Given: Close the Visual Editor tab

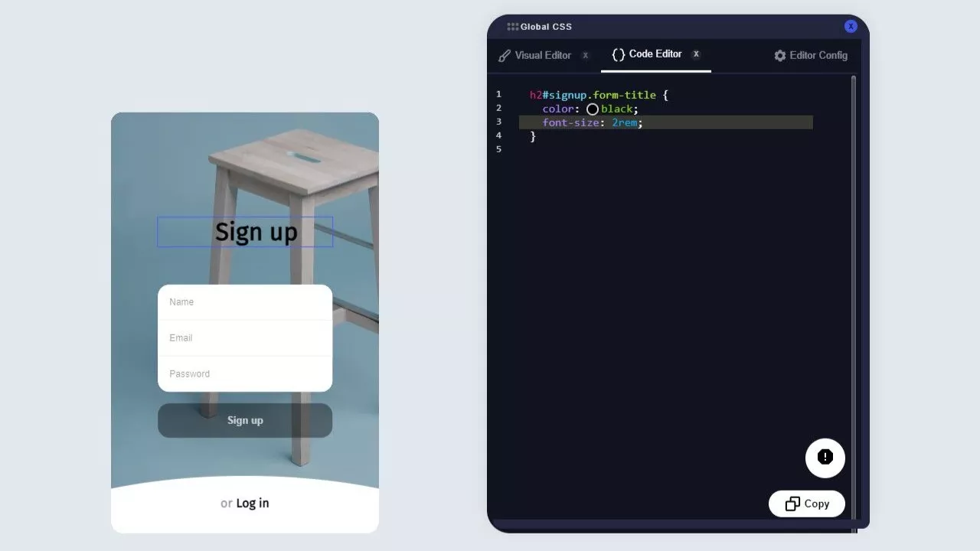Looking at the screenshot, I should [586, 55].
